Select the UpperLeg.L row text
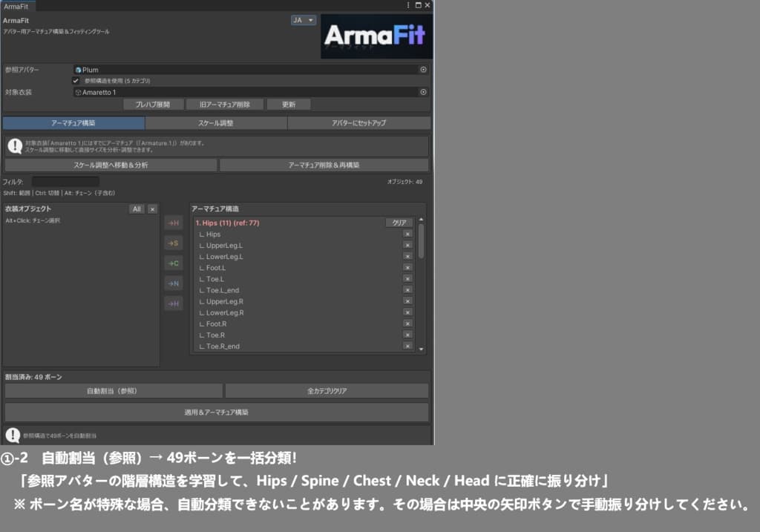This screenshot has width=760, height=532. pos(224,245)
